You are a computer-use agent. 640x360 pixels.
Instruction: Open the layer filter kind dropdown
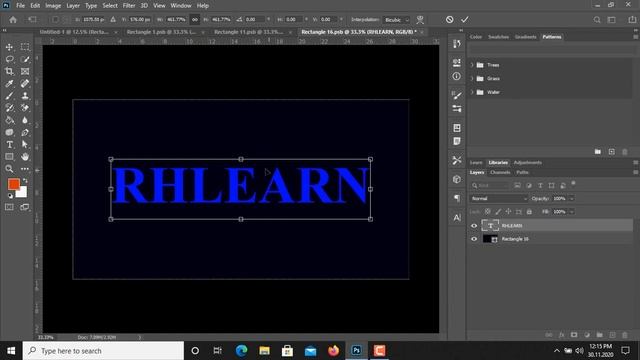point(490,186)
